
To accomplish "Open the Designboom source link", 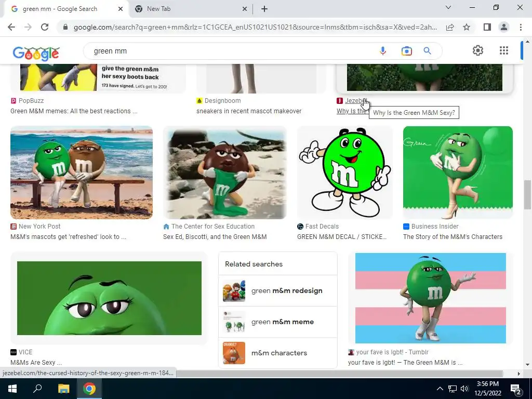I will coord(219,101).
